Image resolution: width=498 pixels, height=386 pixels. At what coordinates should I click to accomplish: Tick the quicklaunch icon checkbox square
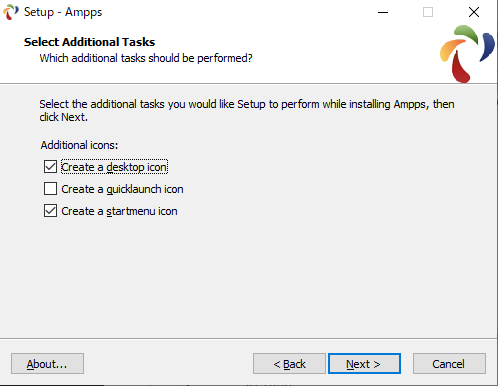pos(50,189)
